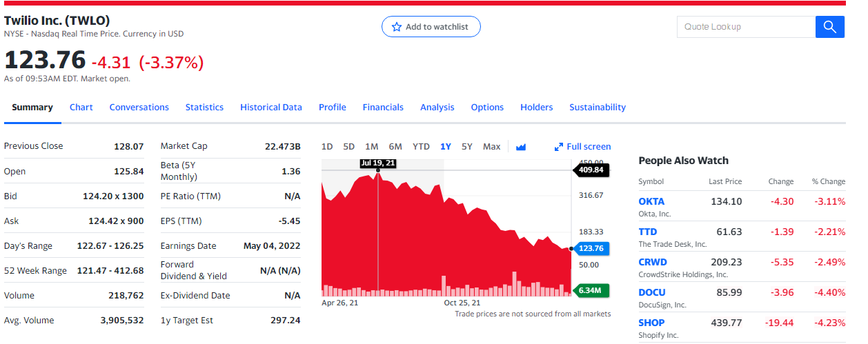Click The Trade Desk, Inc. company name
The width and height of the screenshot is (868, 344).
tap(673, 244)
